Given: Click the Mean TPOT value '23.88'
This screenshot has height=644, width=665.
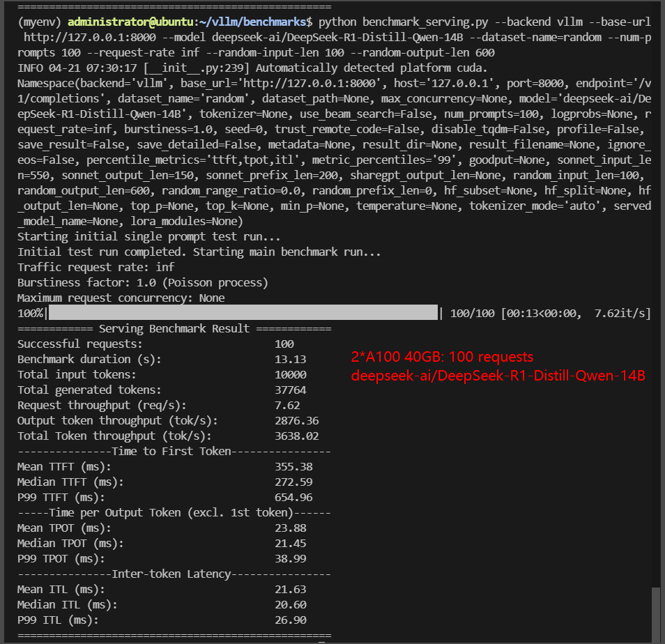Looking at the screenshot, I should (291, 528).
